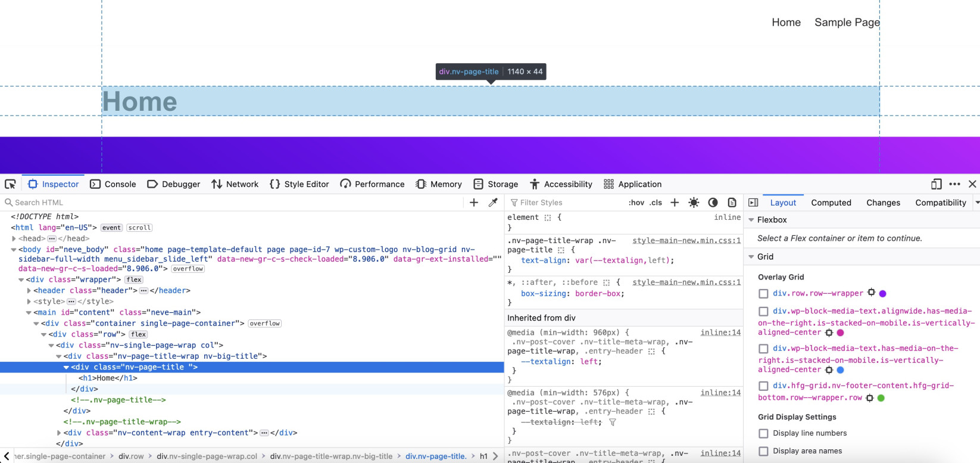980x463 pixels.
Task: Open the Debugger tab
Action: pyautogui.click(x=173, y=184)
